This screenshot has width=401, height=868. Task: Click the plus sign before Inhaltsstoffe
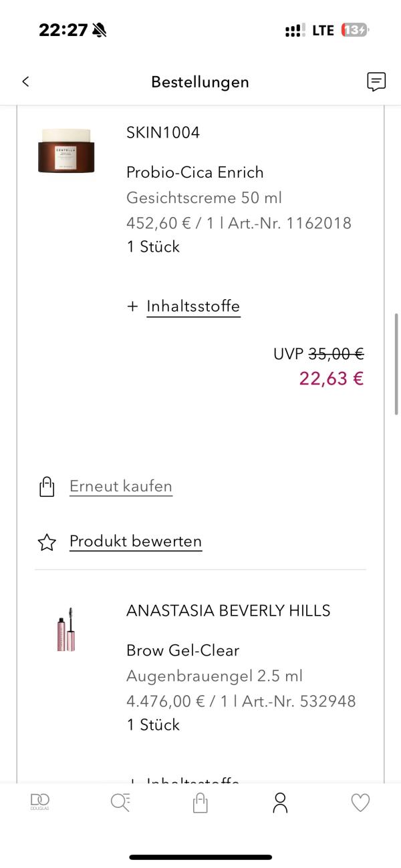tap(132, 306)
